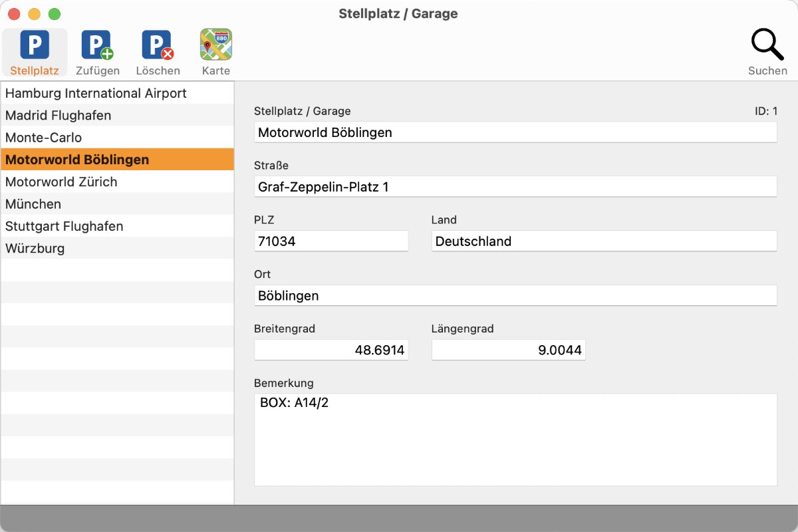Choose Monte-Carlo from the list
Screen dimensions: 798x532
point(117,137)
